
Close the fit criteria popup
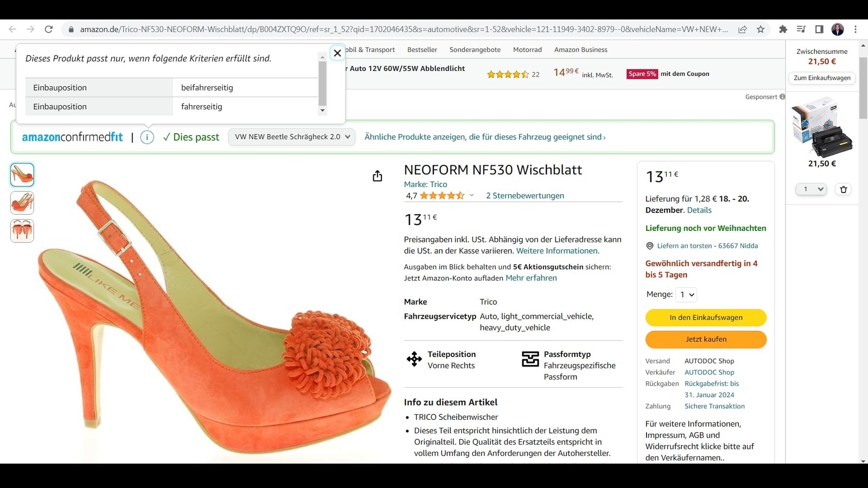[x=337, y=53]
